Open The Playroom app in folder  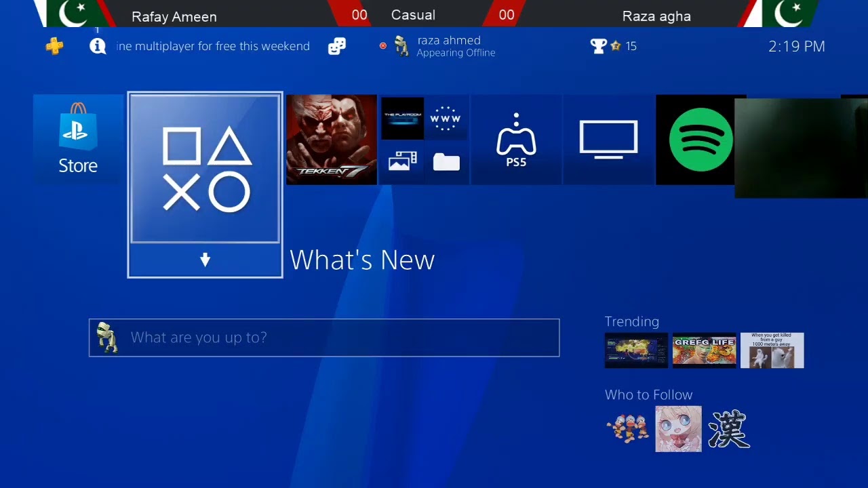(x=403, y=118)
